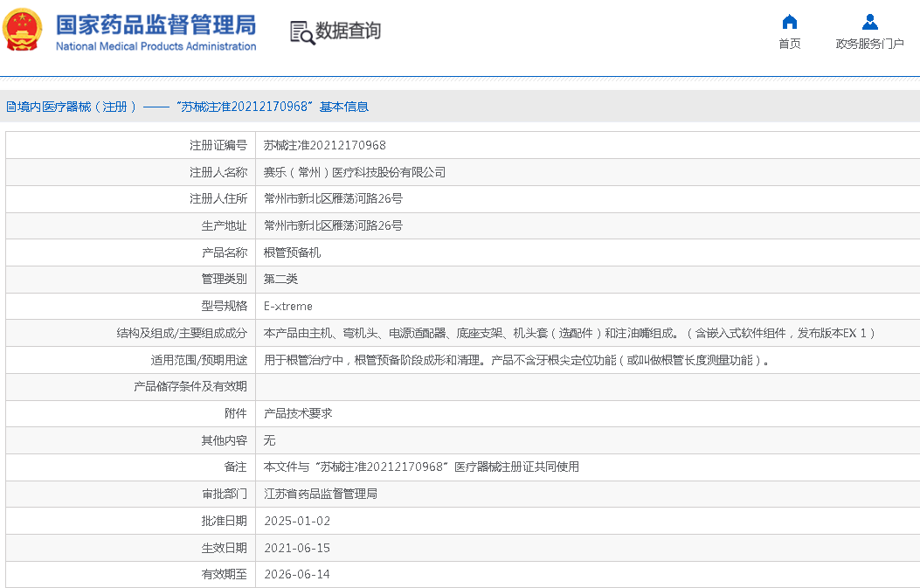920x588 pixels.
Task: Click the model value E-xtreme
Action: (x=287, y=307)
